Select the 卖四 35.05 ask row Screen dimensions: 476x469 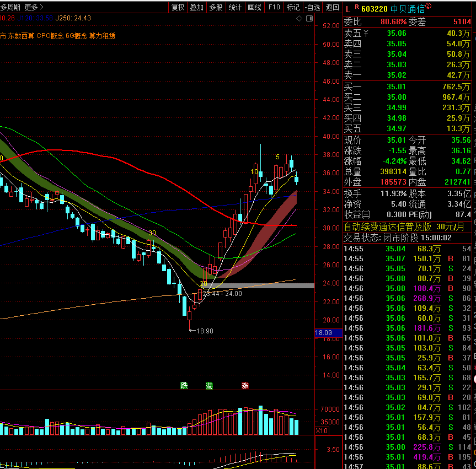pos(407,44)
